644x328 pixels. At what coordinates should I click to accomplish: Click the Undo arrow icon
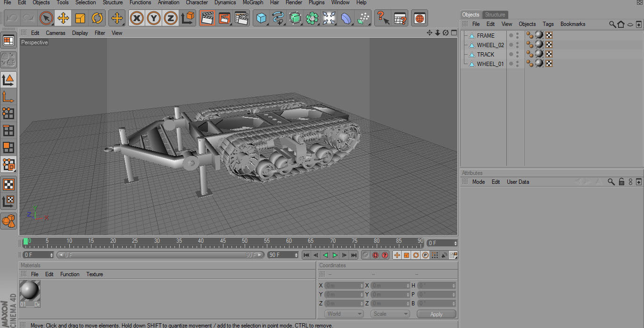12,18
